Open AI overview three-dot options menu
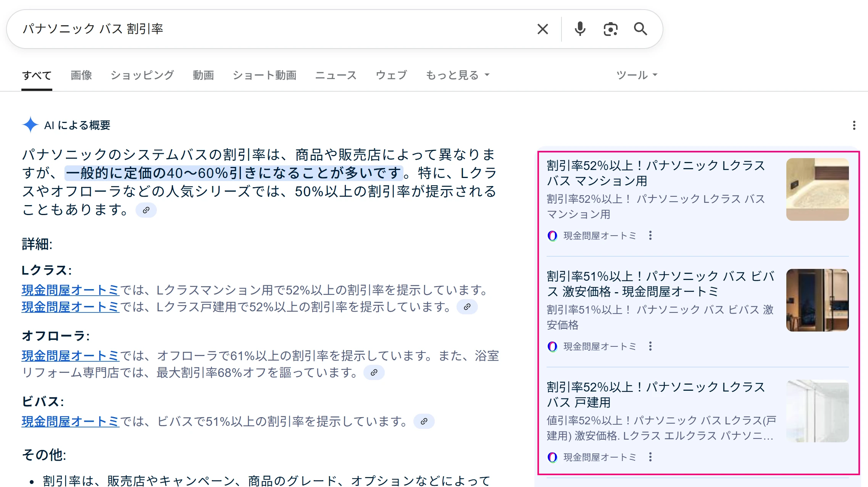 [x=854, y=125]
